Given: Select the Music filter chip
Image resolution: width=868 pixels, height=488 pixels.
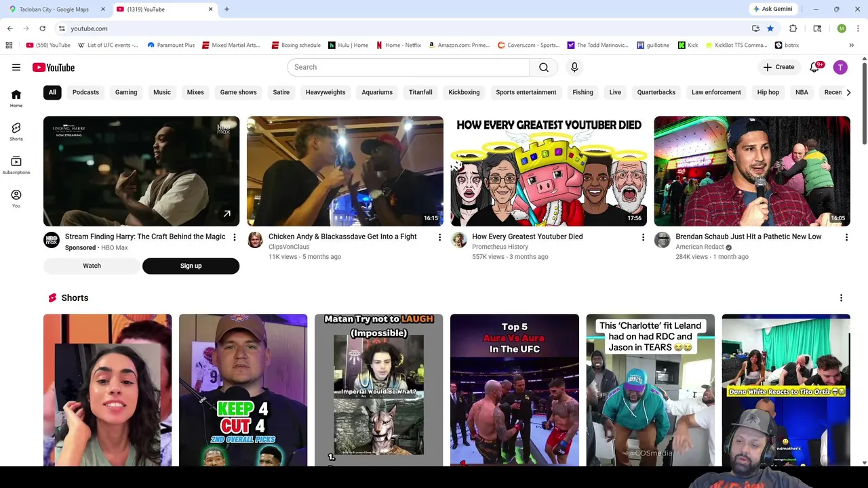Looking at the screenshot, I should click(x=162, y=92).
